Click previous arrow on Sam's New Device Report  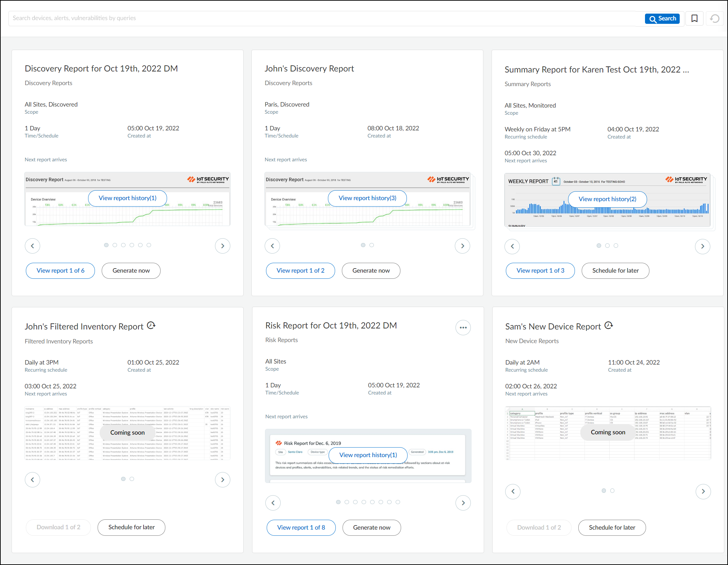(513, 491)
